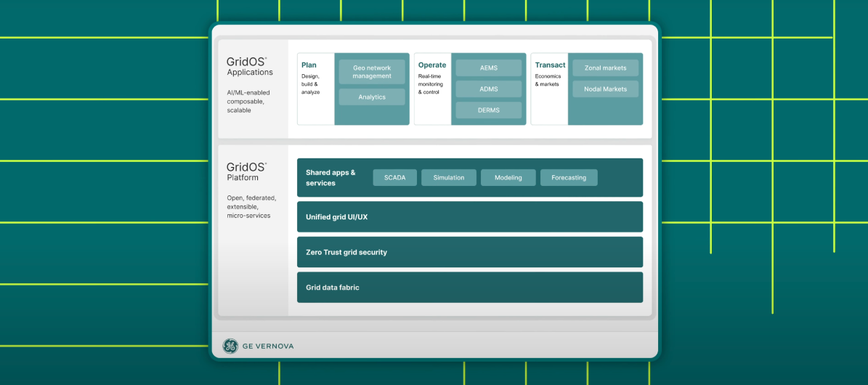Select the Grid data fabric layer
Screen dimensions: 868x385
(x=470, y=288)
